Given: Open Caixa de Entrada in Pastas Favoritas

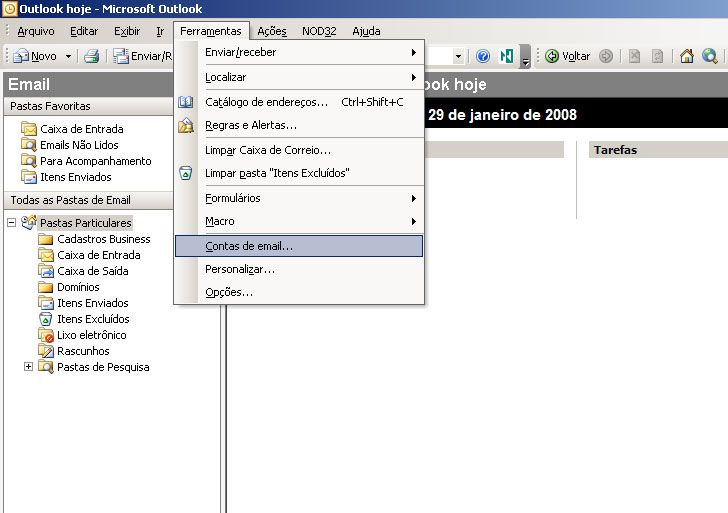Looking at the screenshot, I should 72,129.
